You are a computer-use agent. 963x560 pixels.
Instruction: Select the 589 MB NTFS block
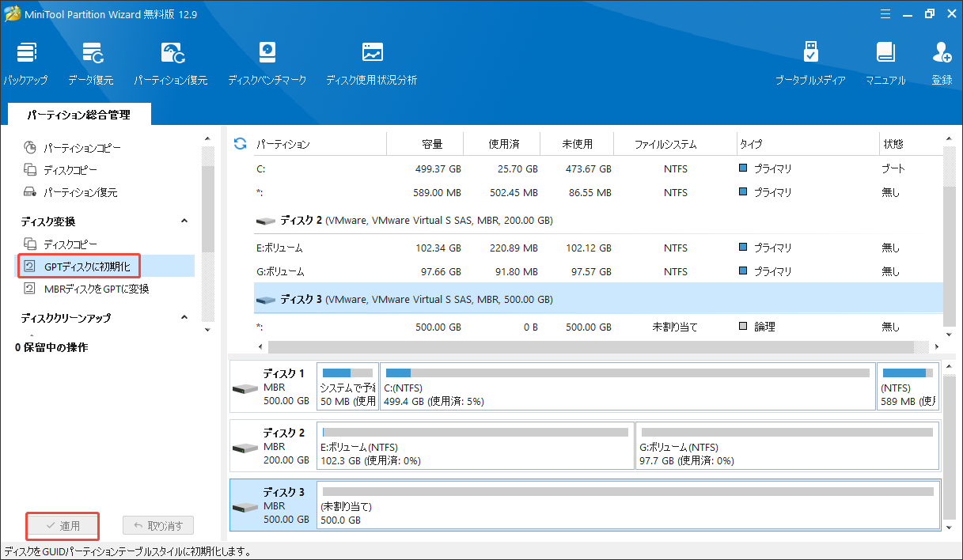908,387
